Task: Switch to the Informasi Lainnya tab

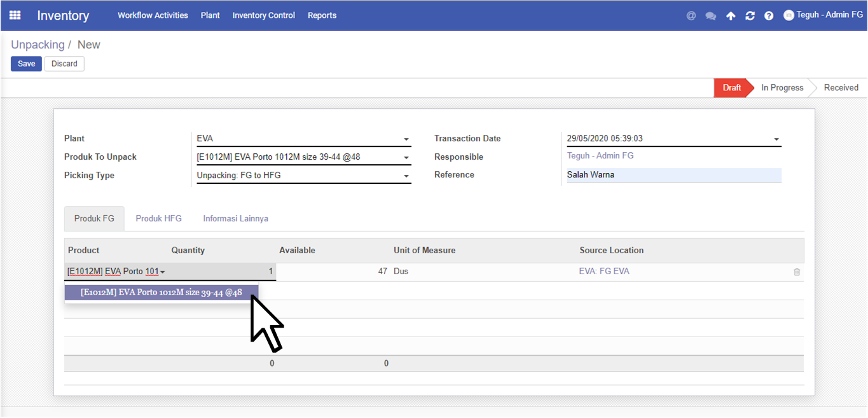Action: tap(235, 218)
